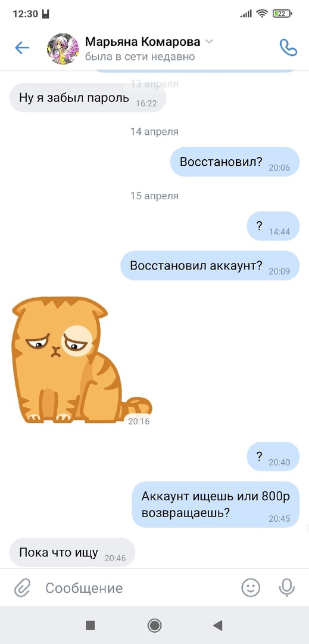309x644 pixels.
Task: Select the 'Восстановил аккаунт?' message bubble
Action: coord(210,266)
